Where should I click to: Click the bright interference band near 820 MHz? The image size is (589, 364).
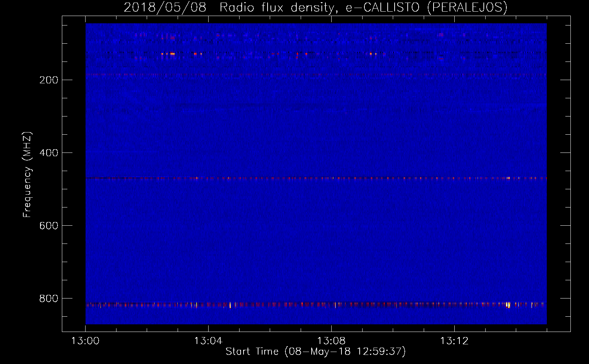(x=316, y=305)
